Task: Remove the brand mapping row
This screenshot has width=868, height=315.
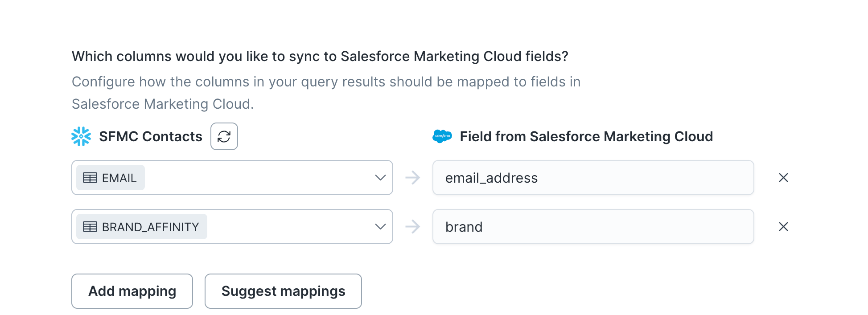Action: 783,227
